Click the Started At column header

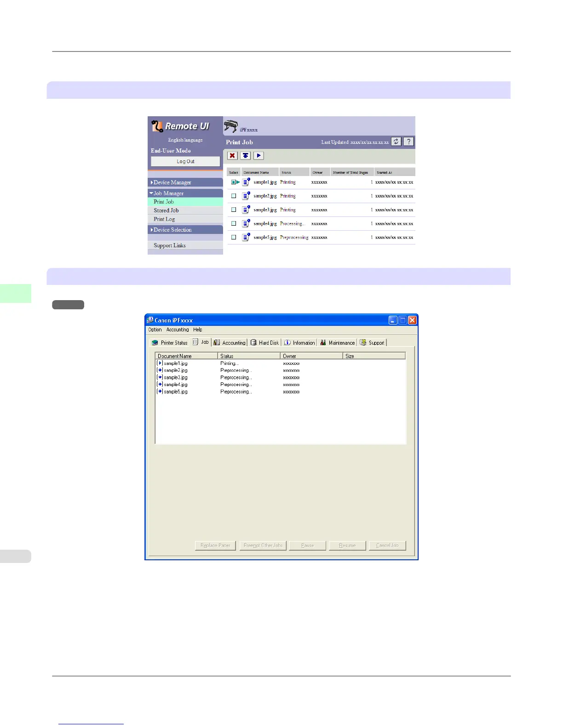395,172
